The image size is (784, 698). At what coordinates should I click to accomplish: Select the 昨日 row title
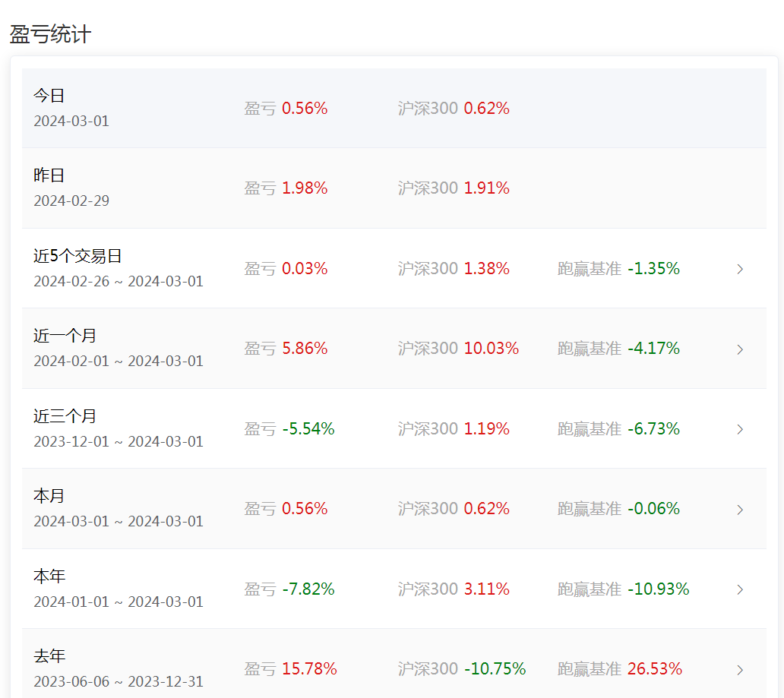49,175
